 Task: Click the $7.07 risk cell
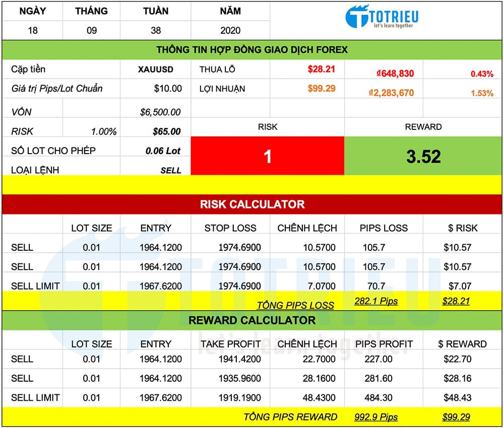pos(460,286)
